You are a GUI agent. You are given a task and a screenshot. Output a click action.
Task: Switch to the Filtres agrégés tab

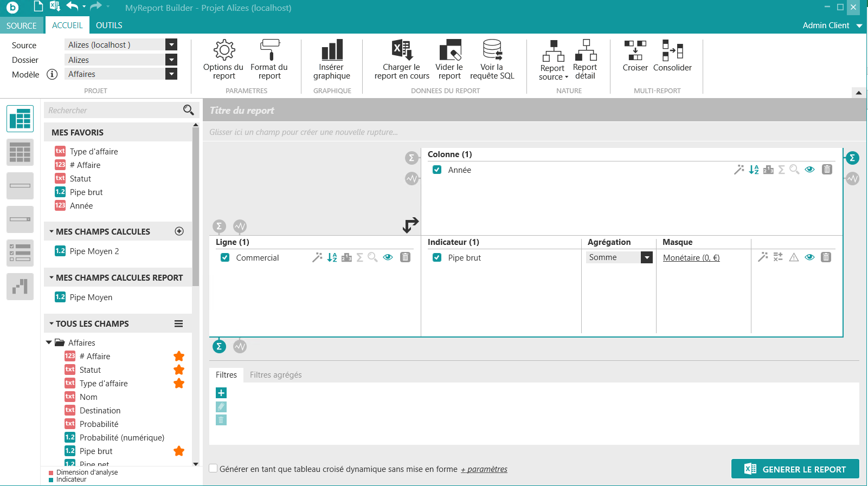[x=275, y=375]
